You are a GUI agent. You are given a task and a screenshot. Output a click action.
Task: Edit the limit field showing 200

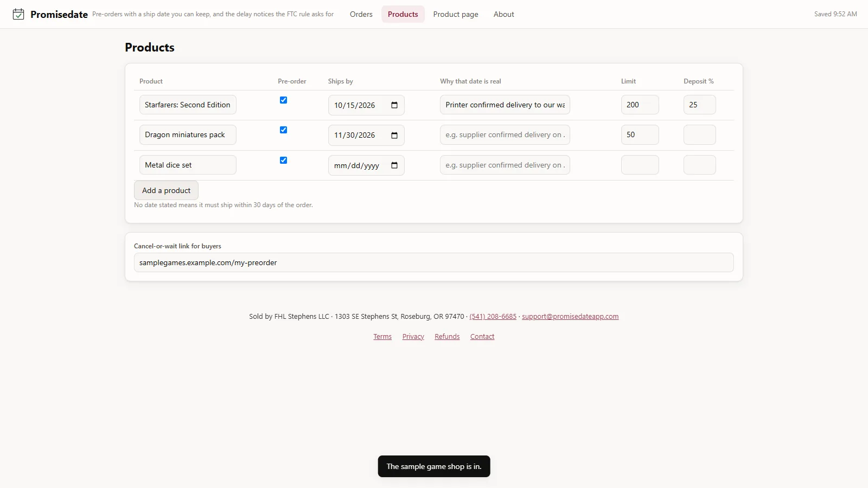tap(640, 105)
